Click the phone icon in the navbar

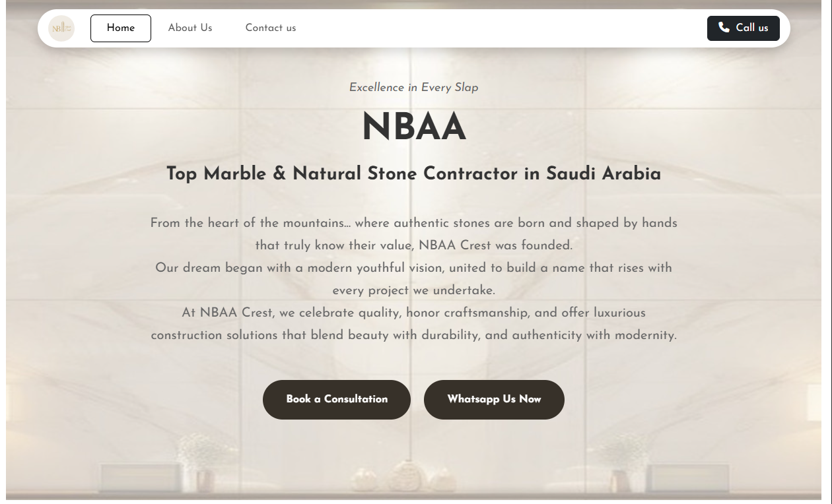(724, 28)
